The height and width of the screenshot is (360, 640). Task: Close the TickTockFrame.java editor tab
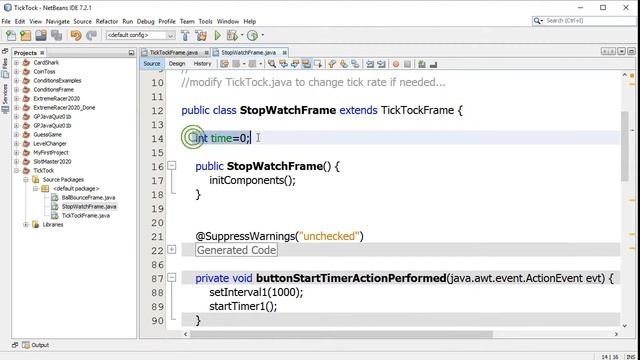coord(207,53)
